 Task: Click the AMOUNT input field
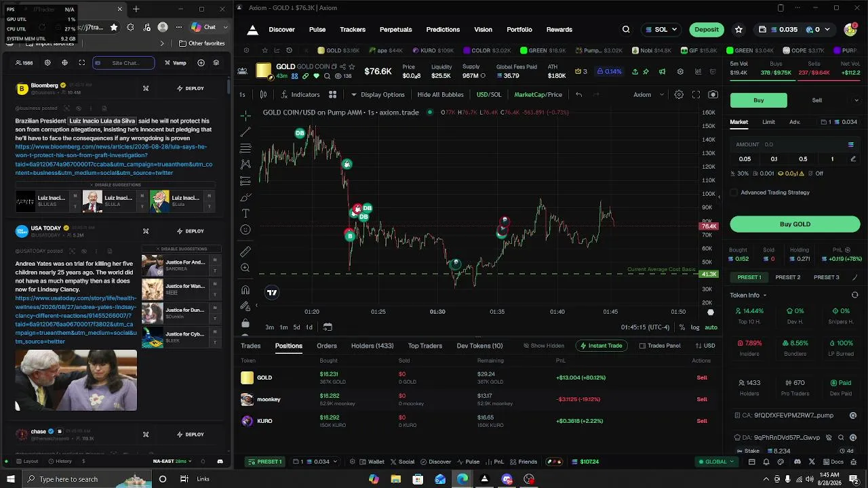click(x=795, y=144)
